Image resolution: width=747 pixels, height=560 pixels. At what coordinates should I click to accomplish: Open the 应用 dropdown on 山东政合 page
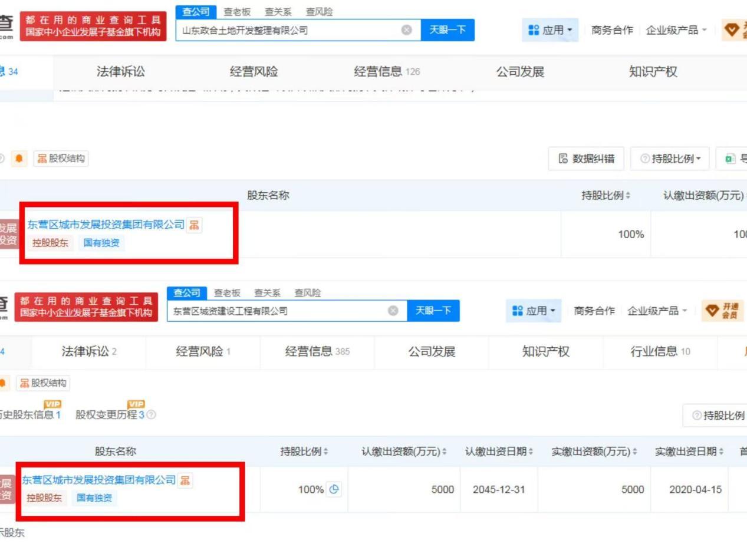pos(550,30)
